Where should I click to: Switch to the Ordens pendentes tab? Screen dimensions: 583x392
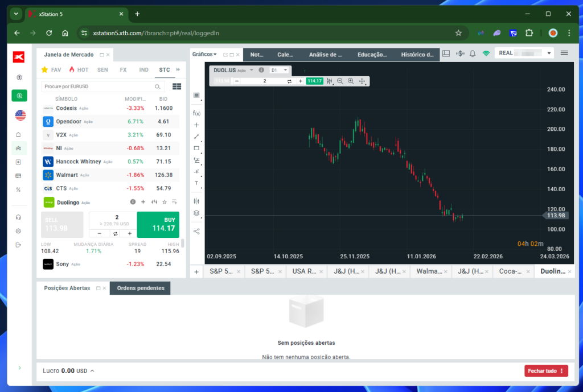tap(141, 288)
